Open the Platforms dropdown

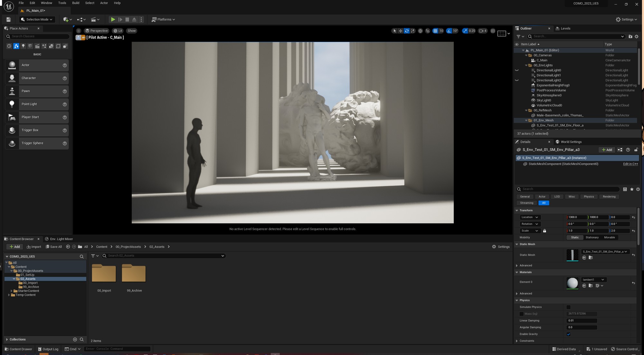pyautogui.click(x=164, y=19)
